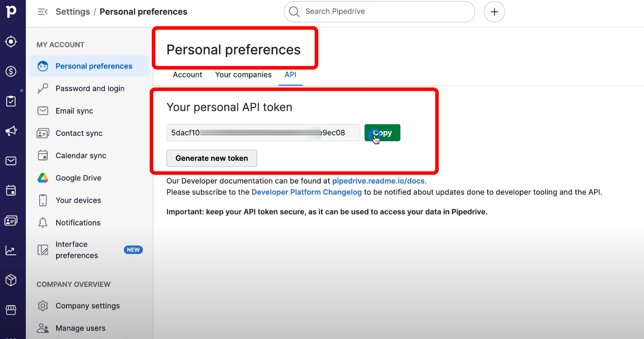Select Password and login in sidebar
The image size is (644, 339).
pyautogui.click(x=90, y=88)
